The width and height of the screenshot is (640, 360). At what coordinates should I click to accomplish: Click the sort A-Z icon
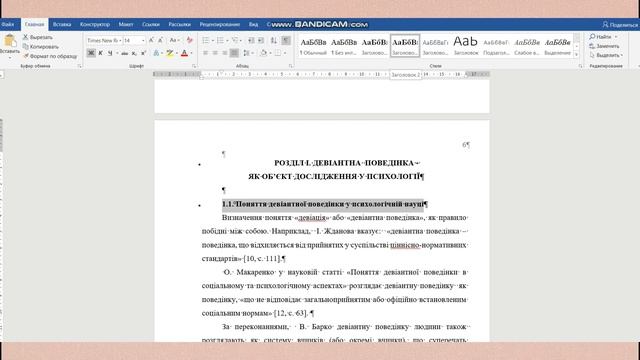(273, 40)
